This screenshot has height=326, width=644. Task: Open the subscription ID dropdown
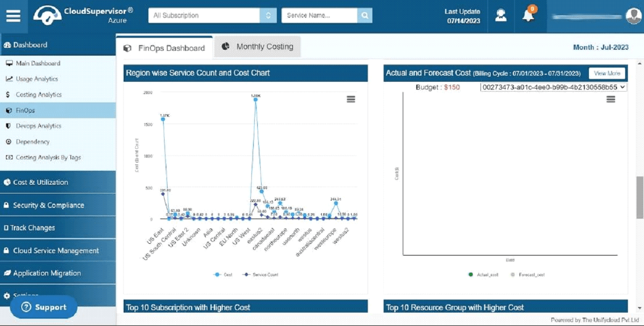[553, 87]
